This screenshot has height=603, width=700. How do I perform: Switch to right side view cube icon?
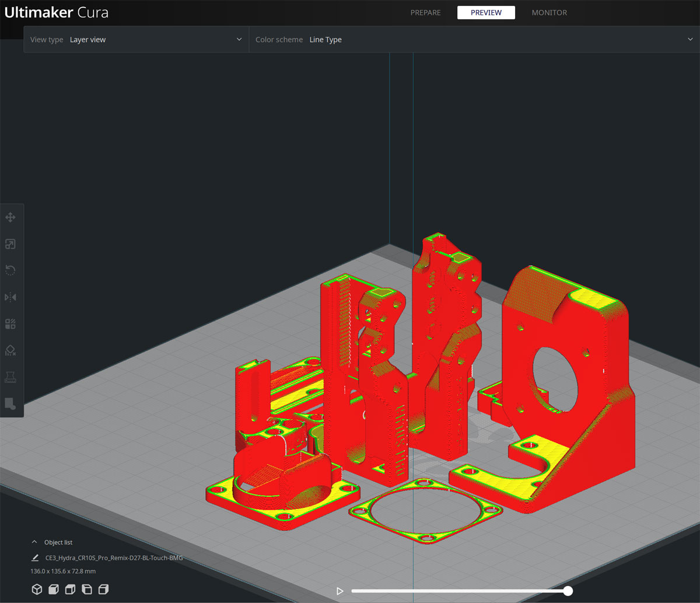pyautogui.click(x=104, y=590)
